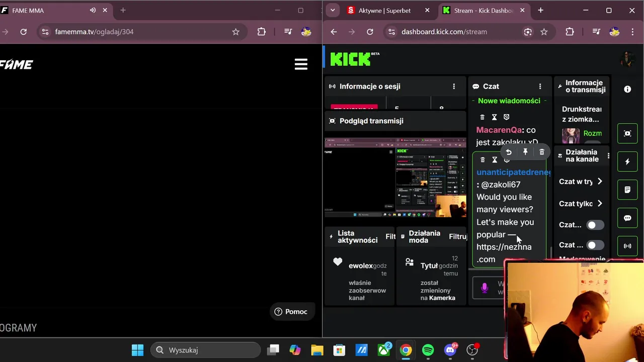Bookmark the famemma.tv page with star

click(235, 32)
